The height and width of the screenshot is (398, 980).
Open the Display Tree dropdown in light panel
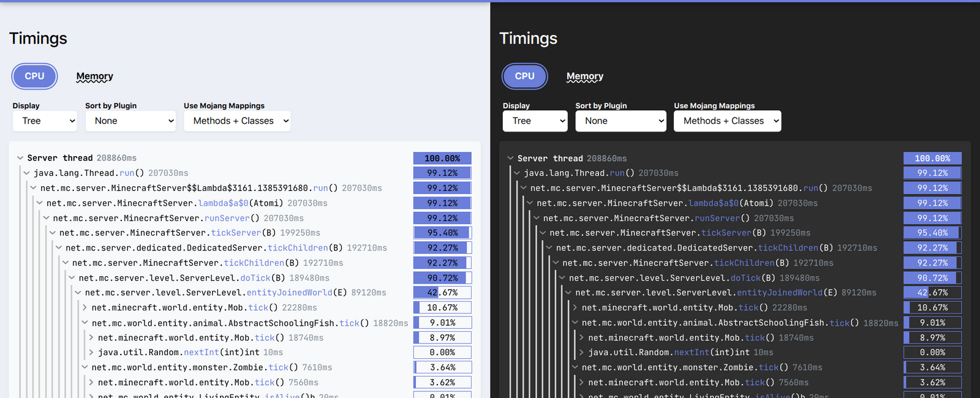click(x=45, y=121)
